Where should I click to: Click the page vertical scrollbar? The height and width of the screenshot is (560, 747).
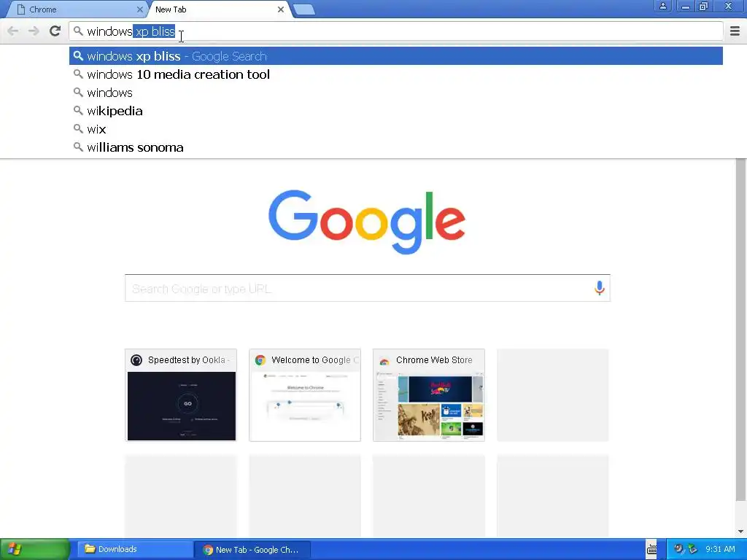(x=741, y=330)
